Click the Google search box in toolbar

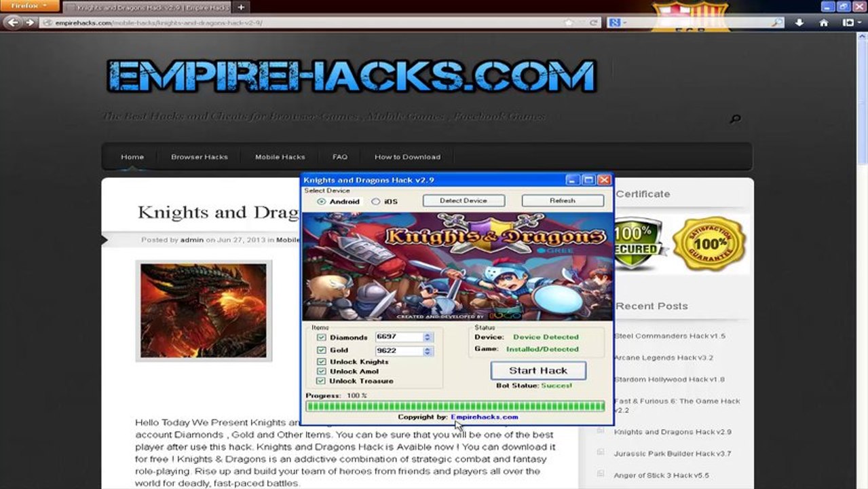[697, 22]
